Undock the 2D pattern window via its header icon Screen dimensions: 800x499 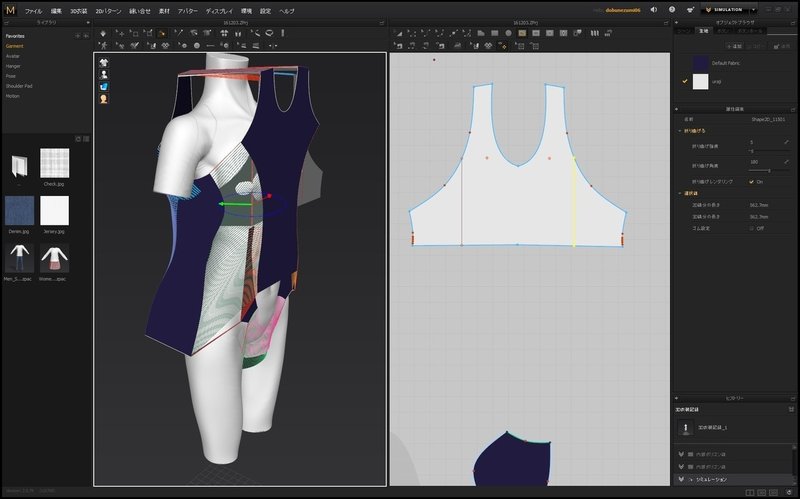pos(665,23)
